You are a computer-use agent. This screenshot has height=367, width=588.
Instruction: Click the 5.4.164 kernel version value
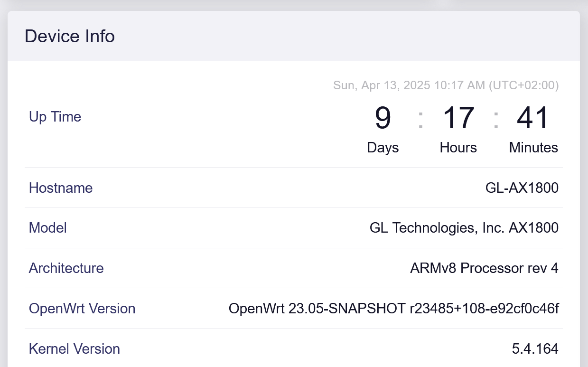(535, 349)
